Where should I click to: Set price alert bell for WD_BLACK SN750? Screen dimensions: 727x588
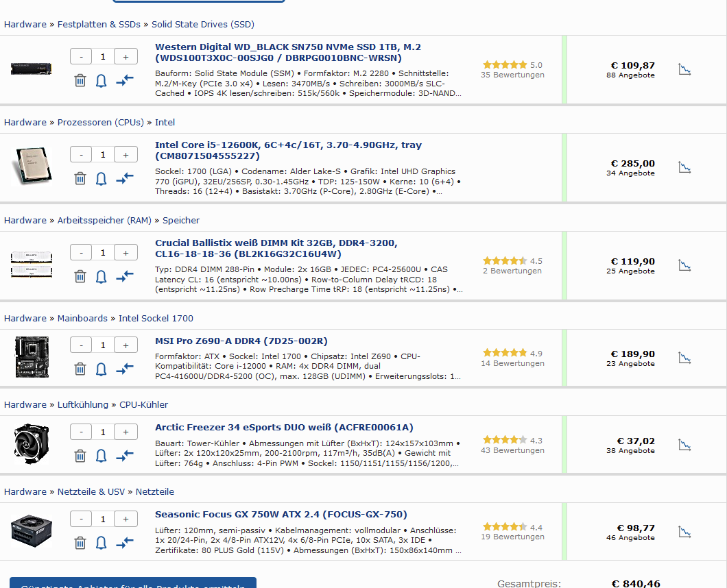click(x=101, y=81)
